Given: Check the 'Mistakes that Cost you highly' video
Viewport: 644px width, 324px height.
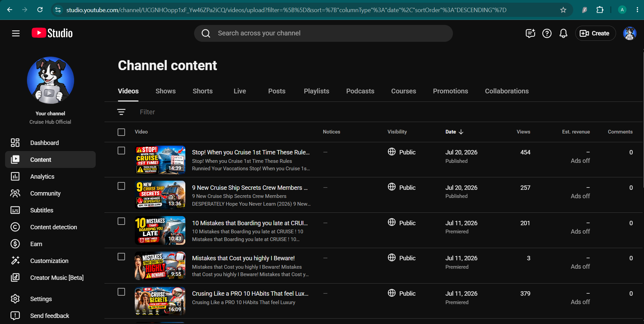Looking at the screenshot, I should (x=121, y=257).
